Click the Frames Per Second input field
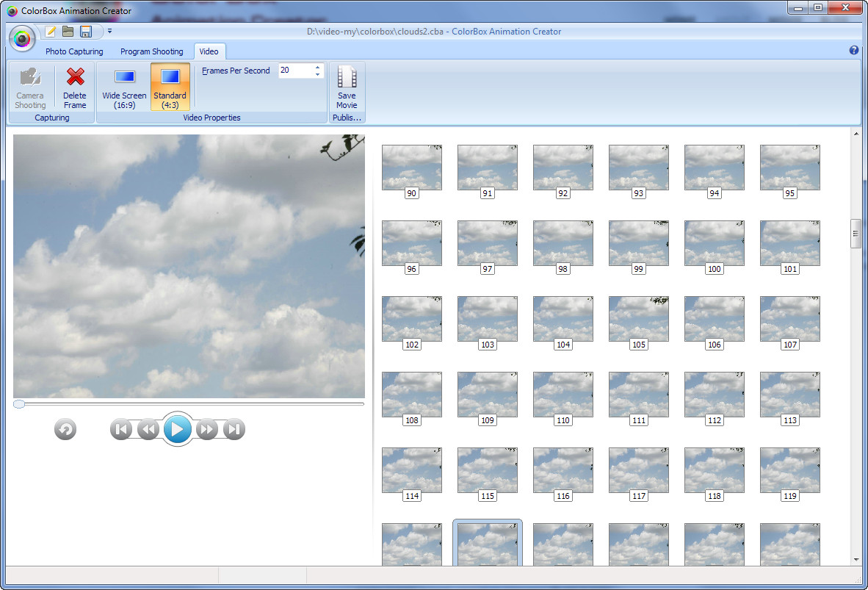This screenshot has height=590, width=868. click(296, 71)
